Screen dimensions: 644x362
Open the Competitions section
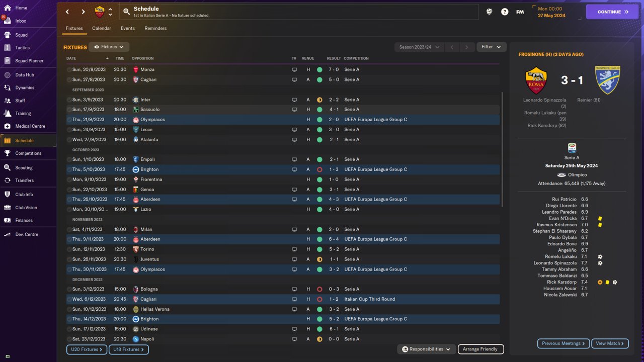tap(28, 153)
